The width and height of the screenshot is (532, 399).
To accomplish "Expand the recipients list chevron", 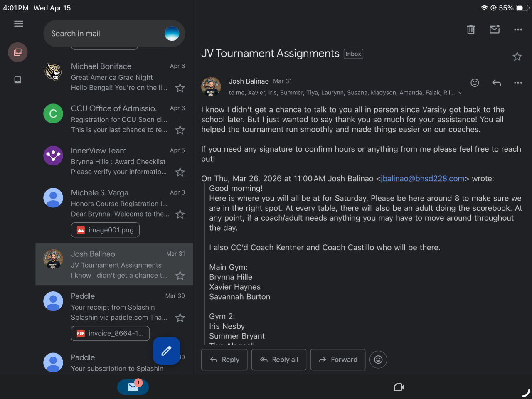I will pos(460,93).
